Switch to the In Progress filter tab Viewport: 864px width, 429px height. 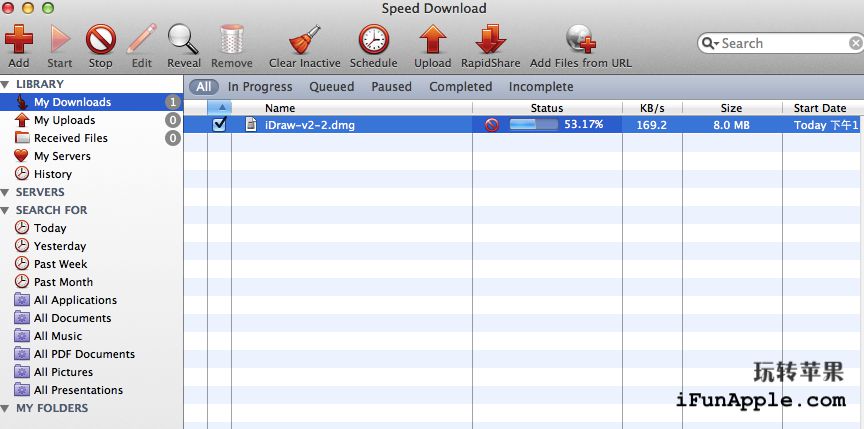coord(260,87)
